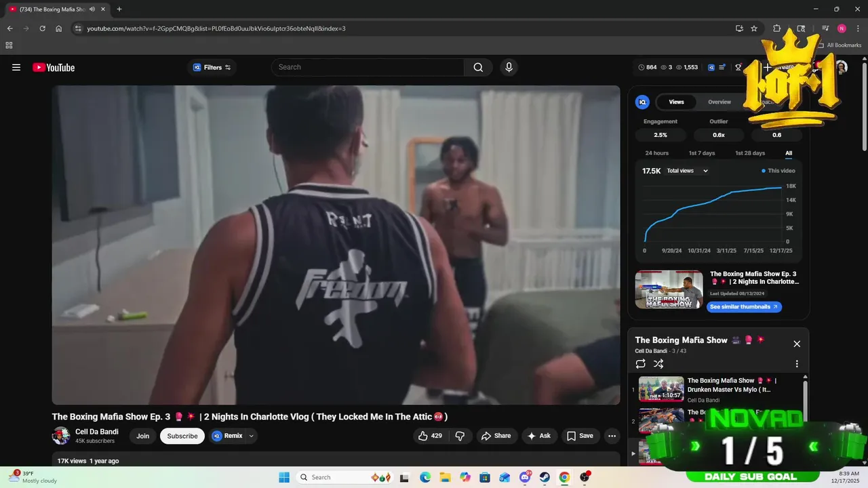Open the YouTube guide hamburger menu
This screenshot has width=868, height=488.
16,67
